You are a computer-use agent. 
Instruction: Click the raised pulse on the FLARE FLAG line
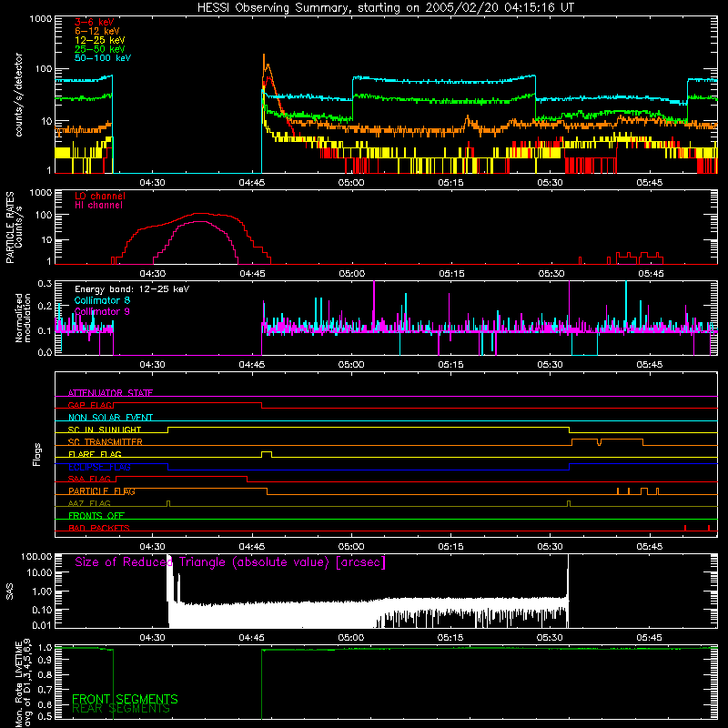pos(267,453)
